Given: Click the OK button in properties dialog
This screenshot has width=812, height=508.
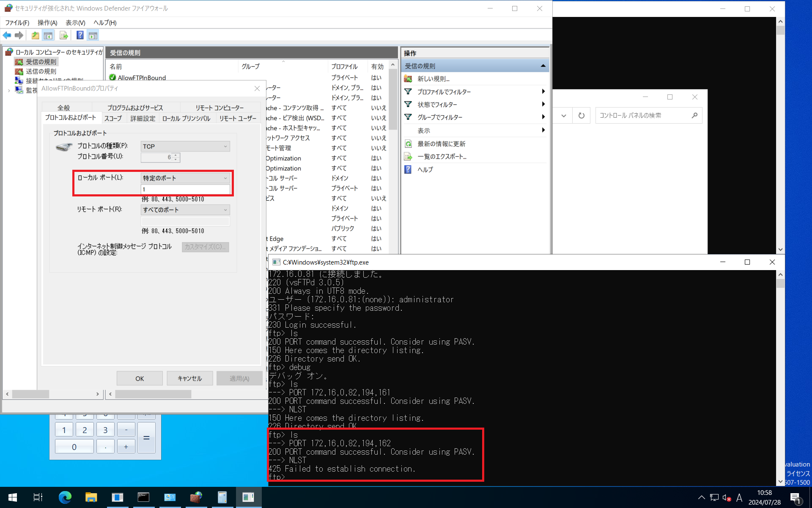Looking at the screenshot, I should (140, 378).
